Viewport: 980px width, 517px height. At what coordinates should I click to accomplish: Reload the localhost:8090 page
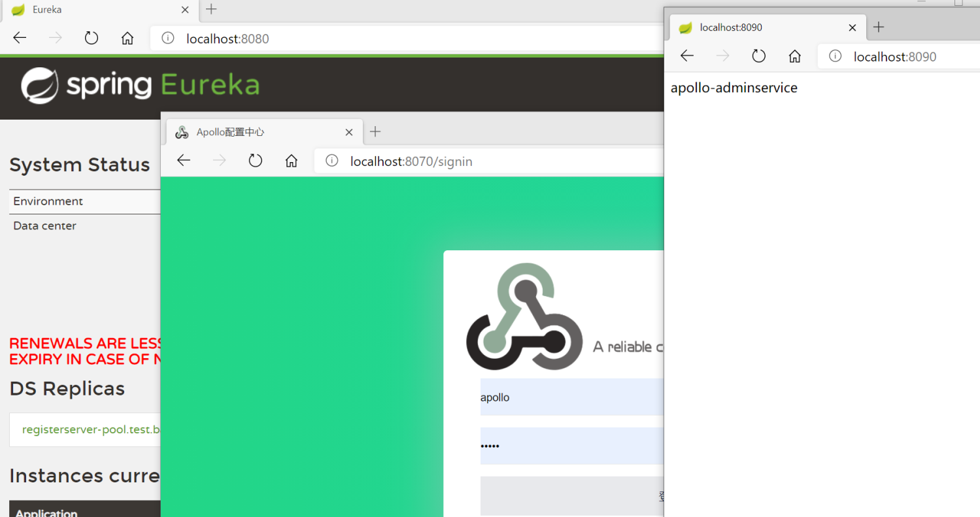759,56
